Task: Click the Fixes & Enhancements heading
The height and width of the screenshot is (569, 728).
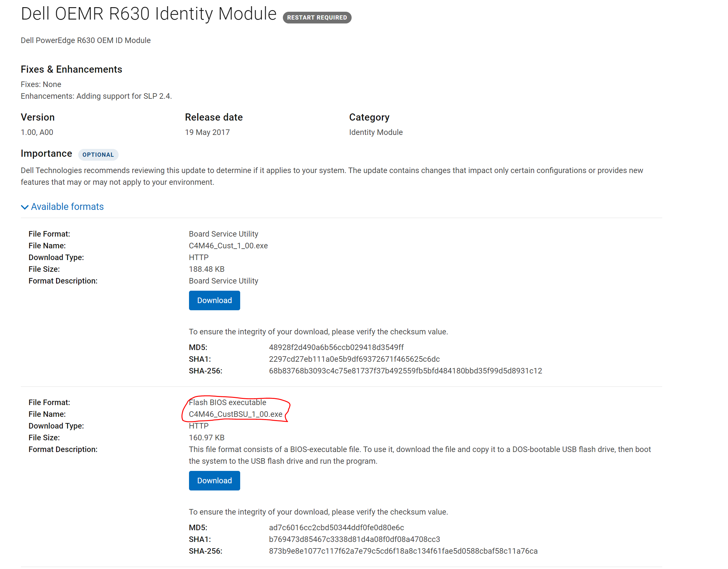Action: click(71, 69)
